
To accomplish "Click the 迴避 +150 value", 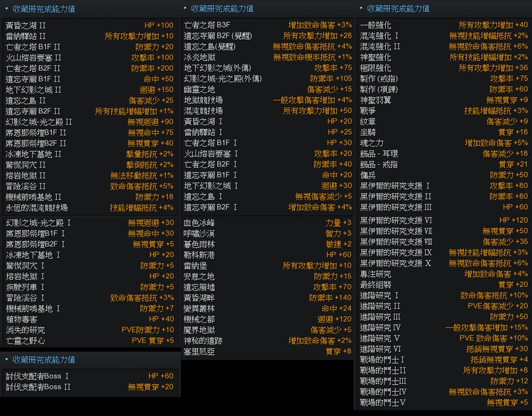I will (157, 90).
